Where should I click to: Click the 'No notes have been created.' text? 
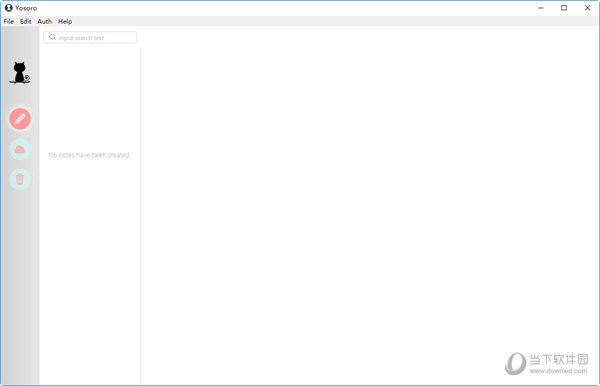[x=89, y=155]
